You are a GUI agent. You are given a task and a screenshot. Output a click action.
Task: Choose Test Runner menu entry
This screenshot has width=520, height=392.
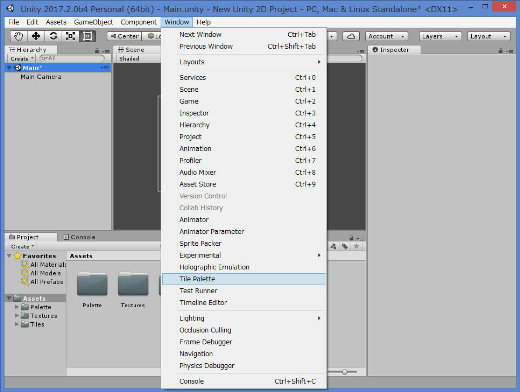[244, 291]
